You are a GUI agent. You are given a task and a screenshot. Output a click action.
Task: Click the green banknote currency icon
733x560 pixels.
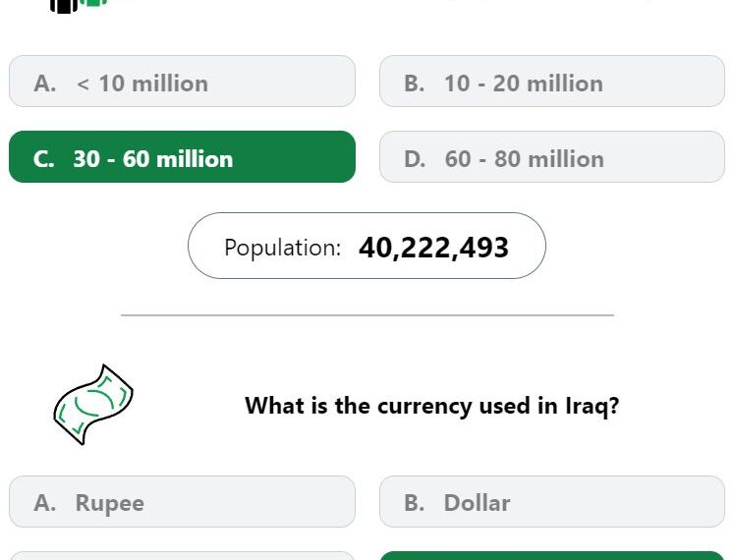pos(93,405)
